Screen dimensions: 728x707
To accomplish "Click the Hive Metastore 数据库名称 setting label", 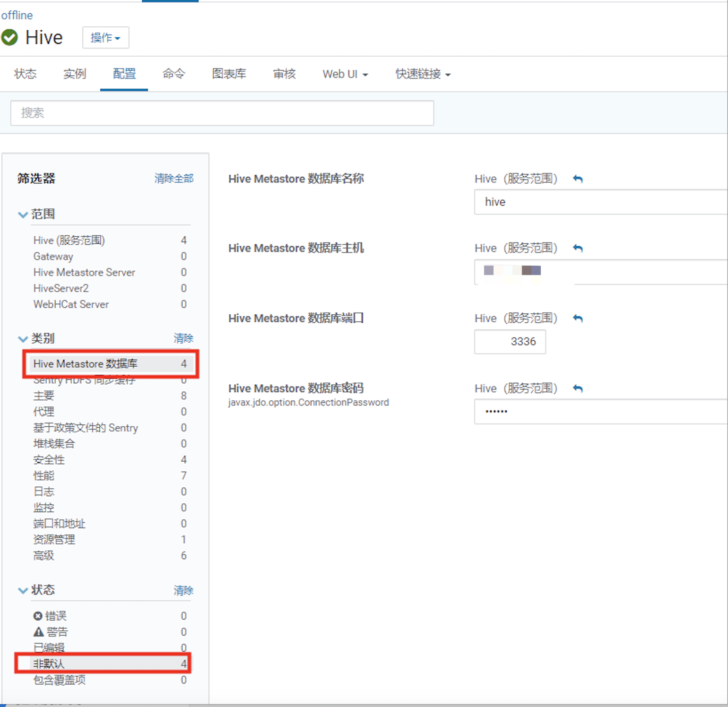I will click(x=296, y=179).
